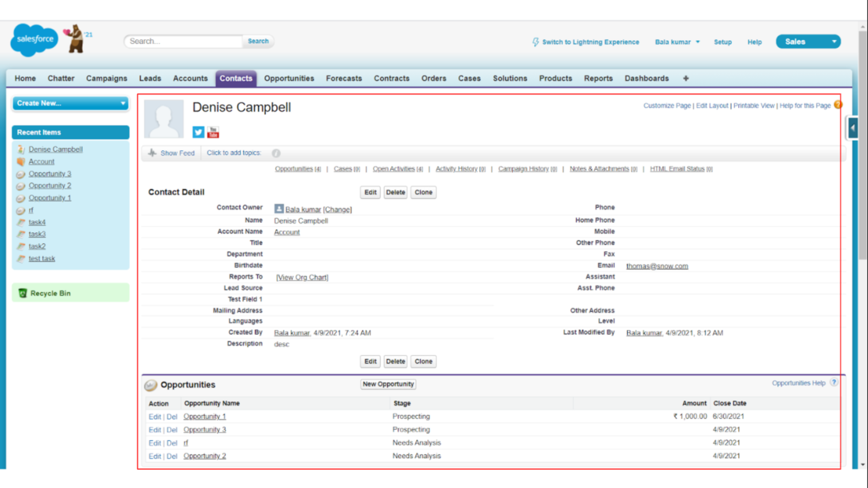Click the info icon next to Click to add topics

pos(276,153)
